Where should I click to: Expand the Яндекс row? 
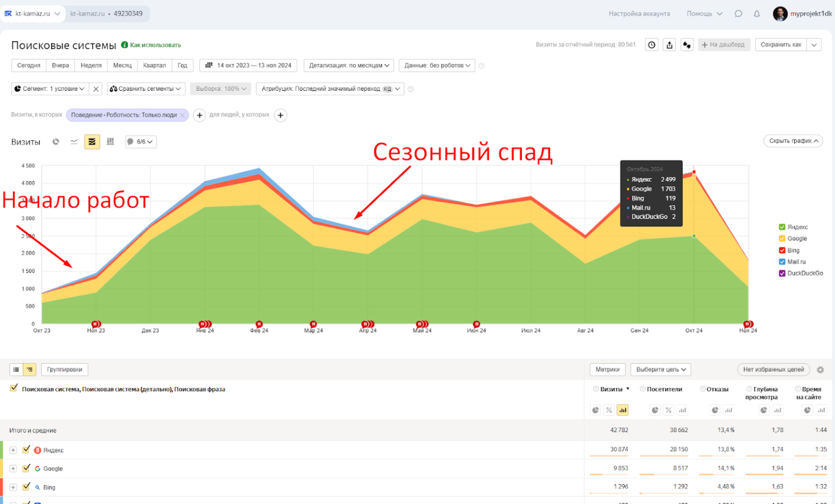tap(13, 450)
